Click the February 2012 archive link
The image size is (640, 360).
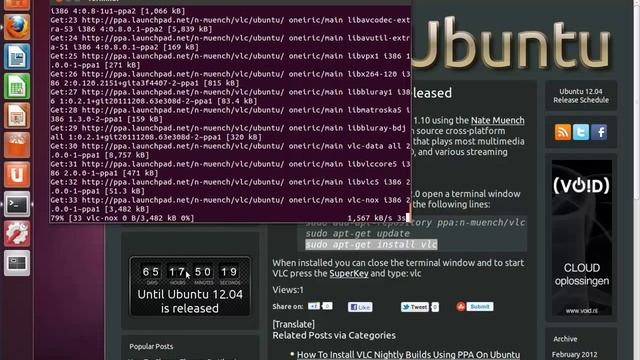574,355
